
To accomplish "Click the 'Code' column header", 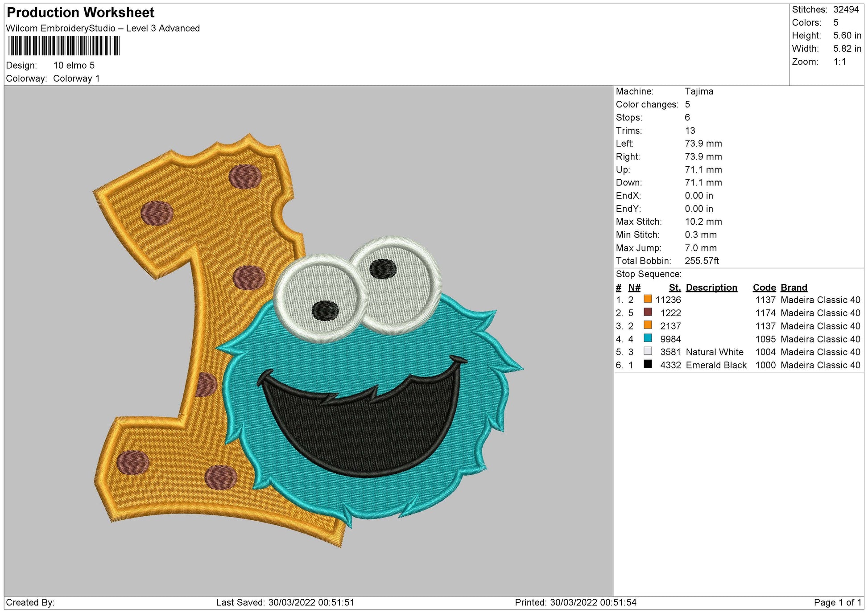I will point(764,288).
